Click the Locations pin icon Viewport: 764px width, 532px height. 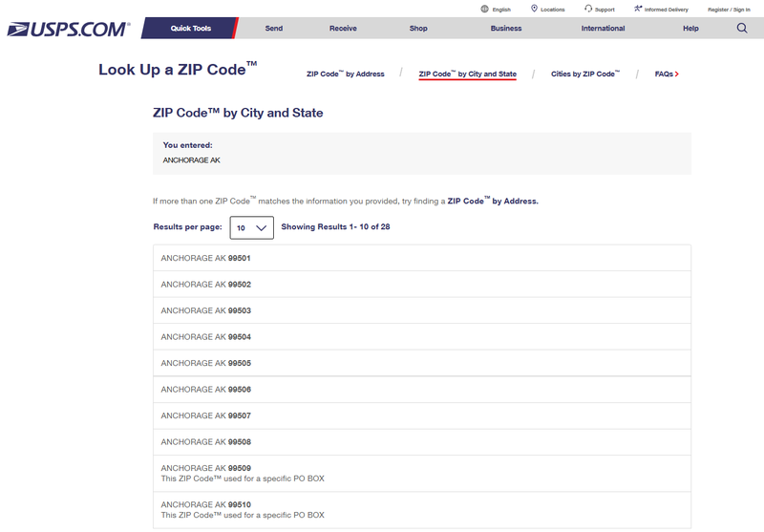pos(534,9)
